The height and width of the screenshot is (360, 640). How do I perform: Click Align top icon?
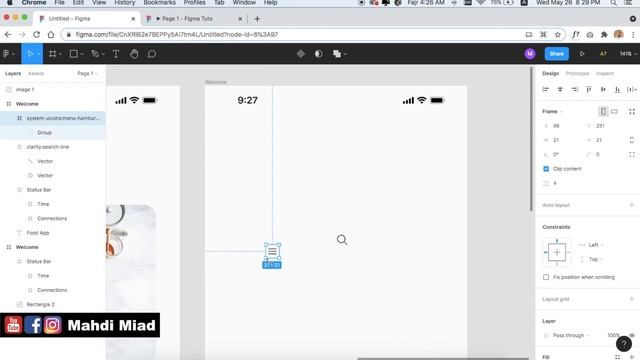point(589,89)
